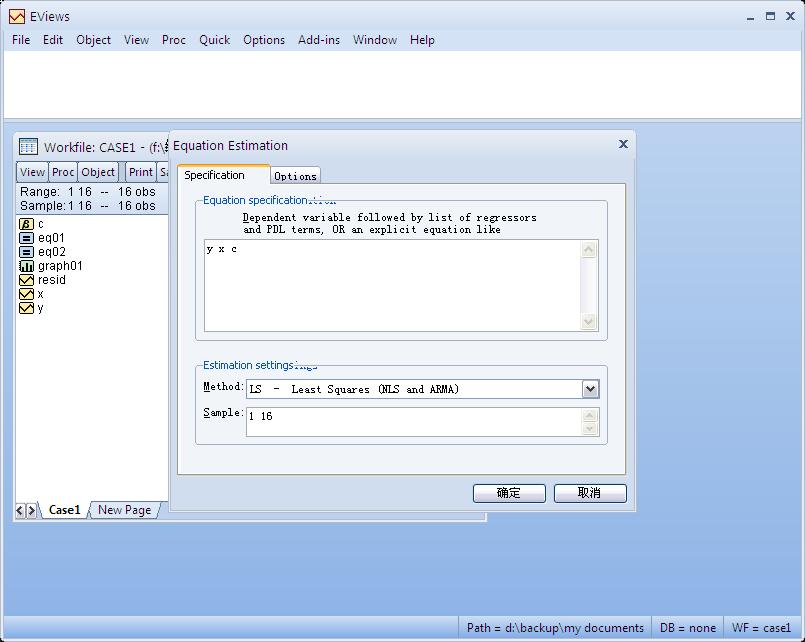Open the New Page workfile tab
This screenshot has width=805, height=642.
125,510
